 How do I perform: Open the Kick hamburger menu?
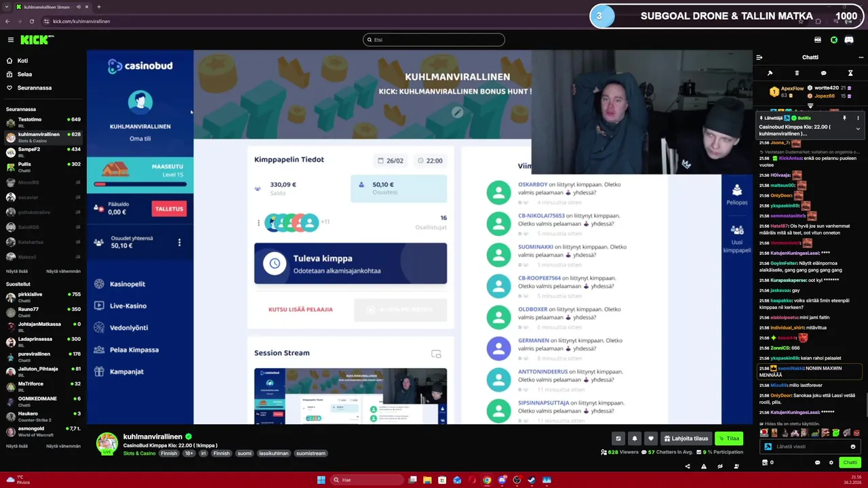pyautogui.click(x=10, y=40)
